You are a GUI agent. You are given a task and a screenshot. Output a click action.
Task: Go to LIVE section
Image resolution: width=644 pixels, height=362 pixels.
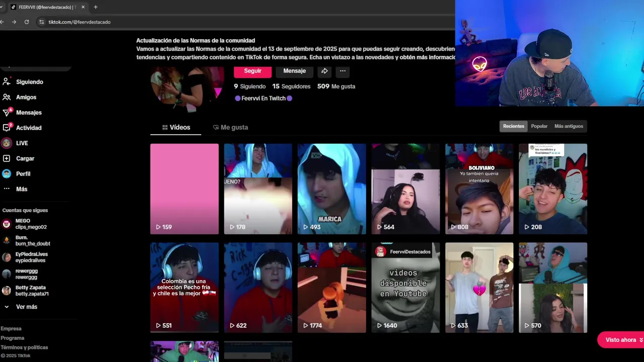pyautogui.click(x=16, y=143)
